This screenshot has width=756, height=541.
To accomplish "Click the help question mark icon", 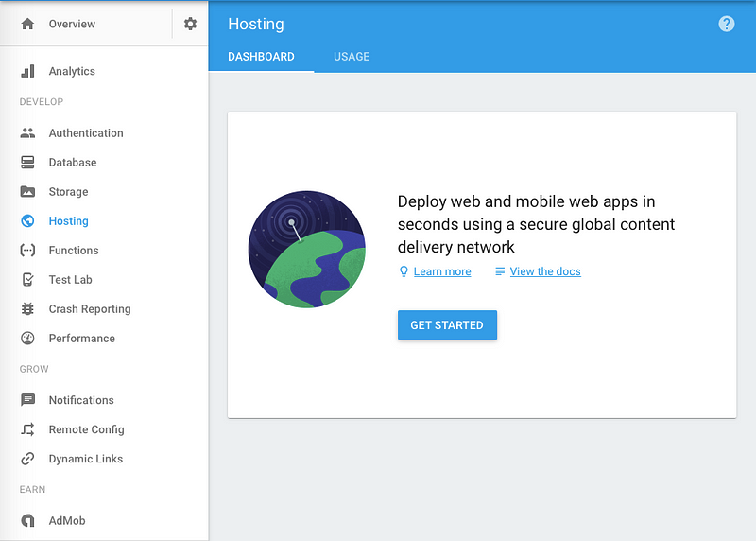I will 726,24.
